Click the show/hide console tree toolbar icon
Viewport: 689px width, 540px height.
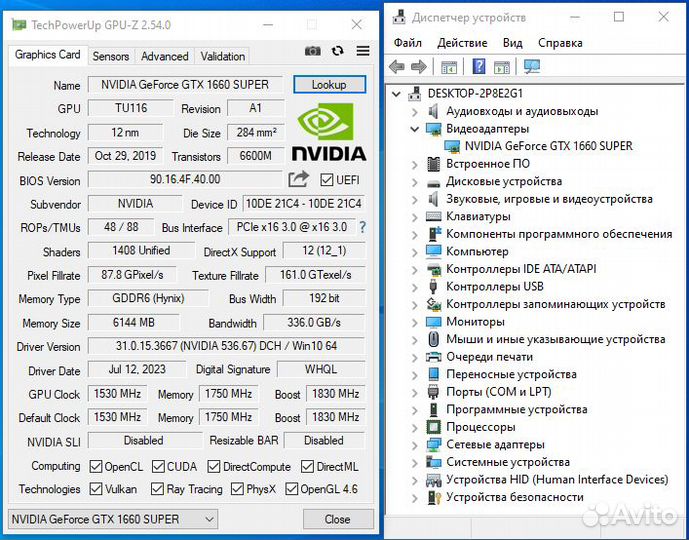(x=449, y=67)
